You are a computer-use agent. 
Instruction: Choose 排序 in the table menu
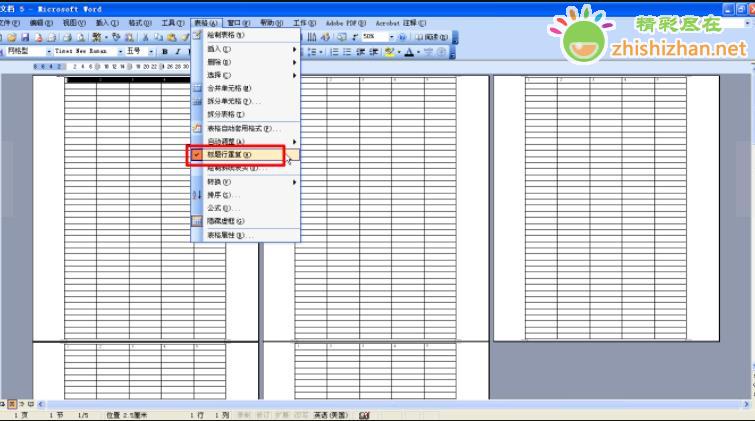click(x=246, y=195)
